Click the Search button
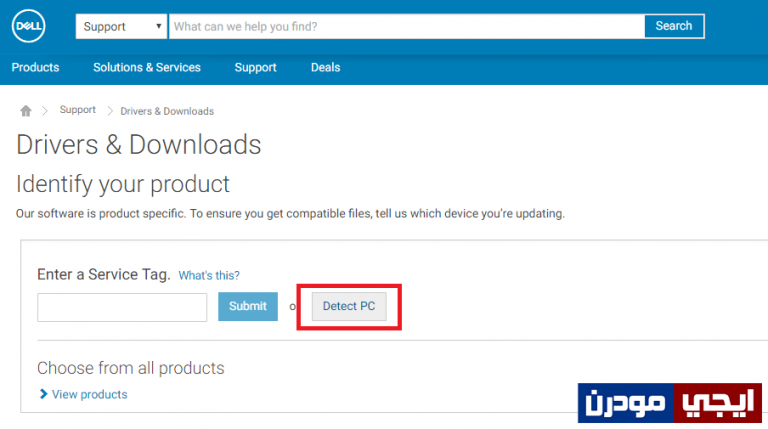 coord(674,26)
